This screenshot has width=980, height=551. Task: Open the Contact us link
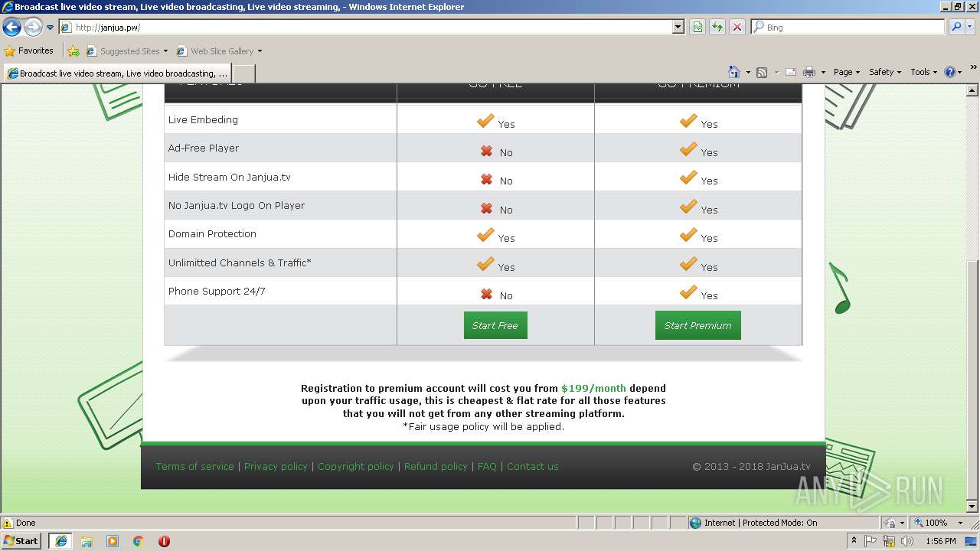tap(533, 466)
